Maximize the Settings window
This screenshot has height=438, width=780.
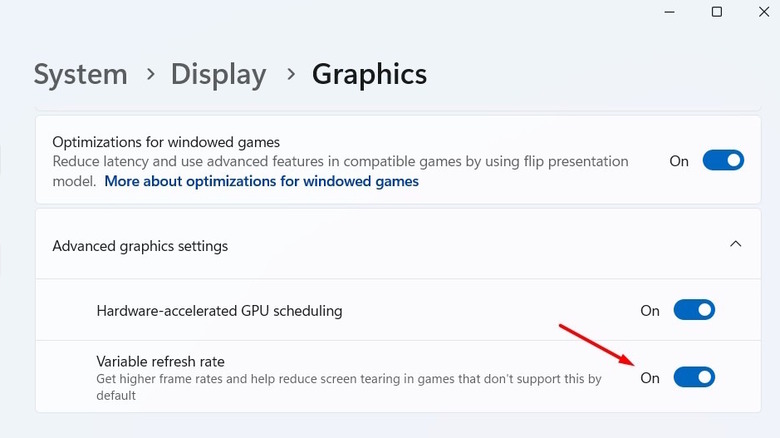(717, 12)
